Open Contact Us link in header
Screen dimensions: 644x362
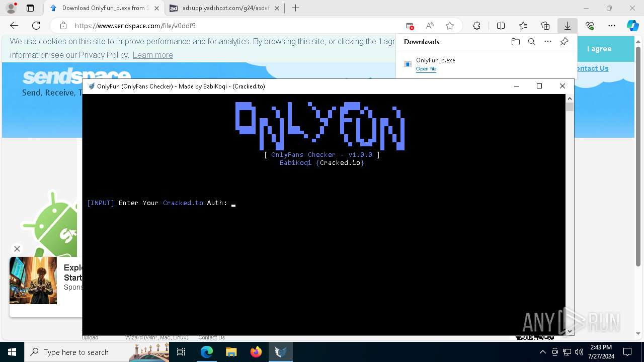coord(591,68)
